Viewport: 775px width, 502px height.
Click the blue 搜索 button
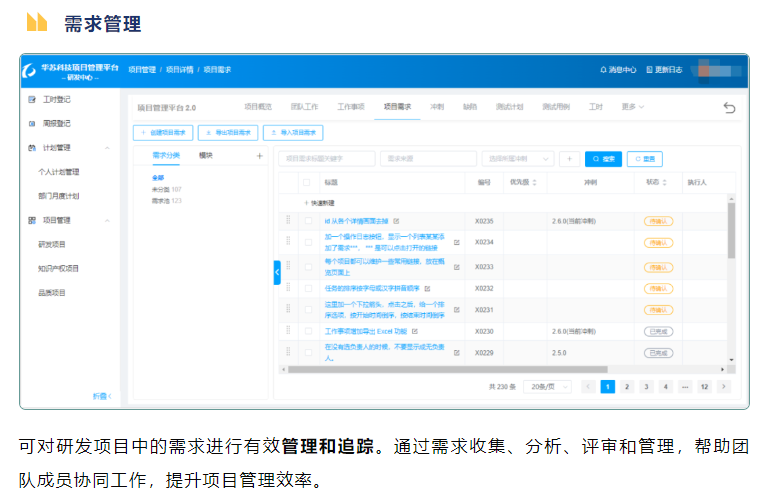coord(603,158)
